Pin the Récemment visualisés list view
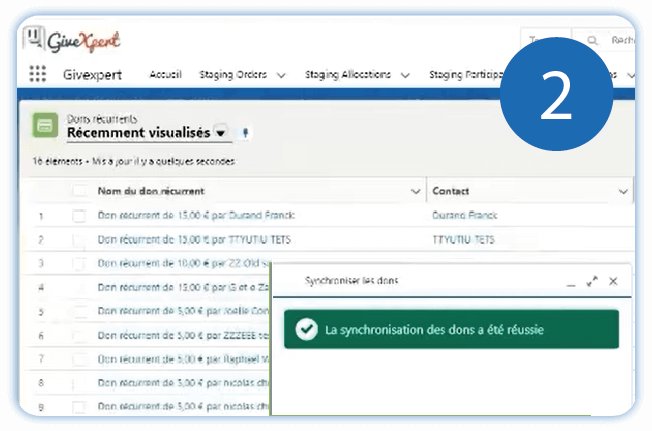652x431 pixels. [x=245, y=133]
